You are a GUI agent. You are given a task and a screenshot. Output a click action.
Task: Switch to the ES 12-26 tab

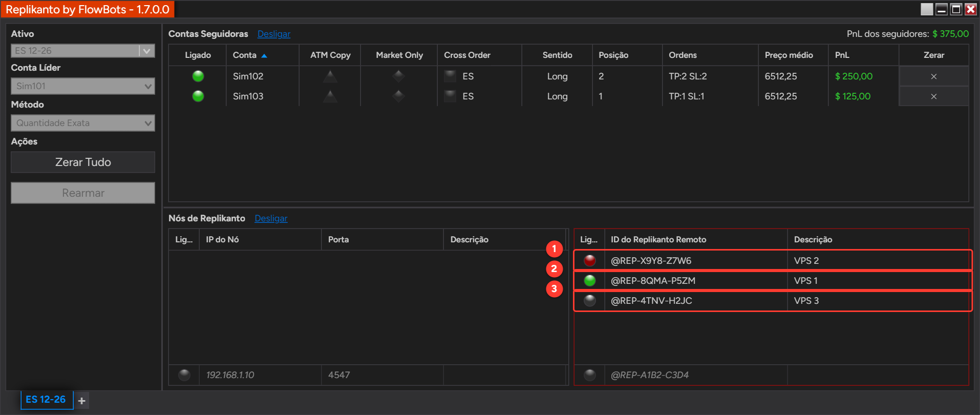coord(46,400)
